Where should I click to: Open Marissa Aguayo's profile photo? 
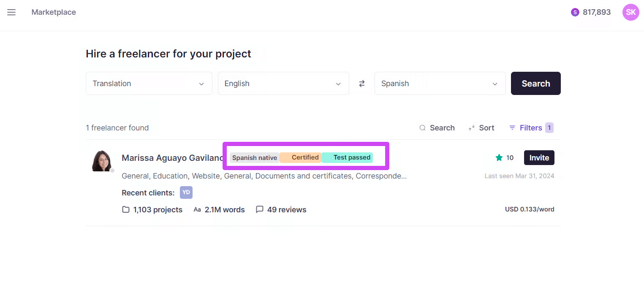pos(102,161)
